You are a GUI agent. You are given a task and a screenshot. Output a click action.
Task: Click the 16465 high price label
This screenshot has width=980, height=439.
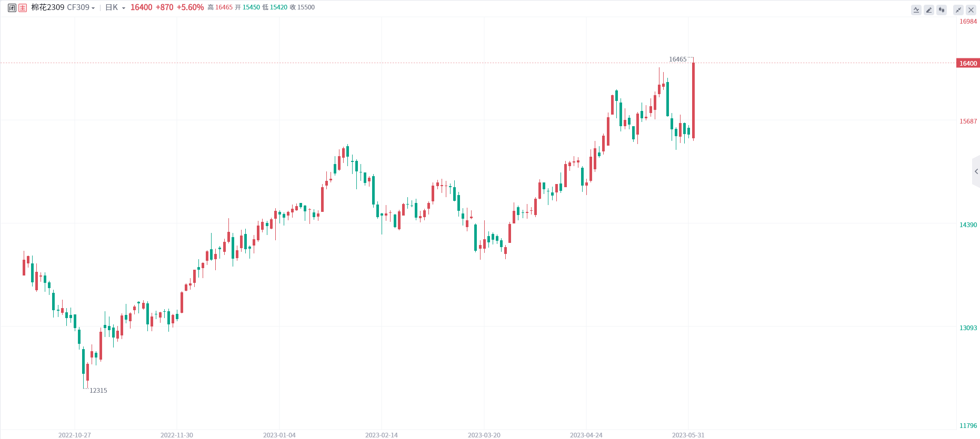click(677, 59)
